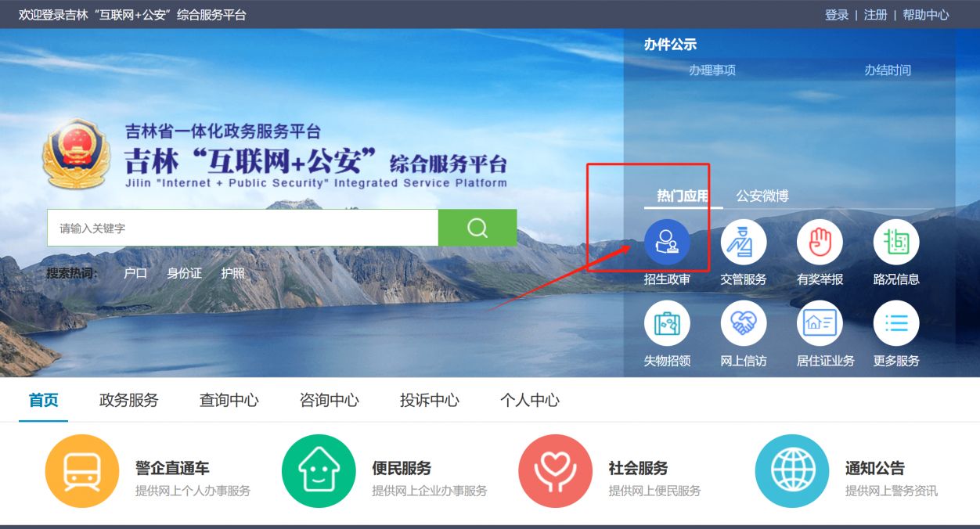Open the 政务服务 navigation item
Screen dimensions: 980x529
pos(129,400)
